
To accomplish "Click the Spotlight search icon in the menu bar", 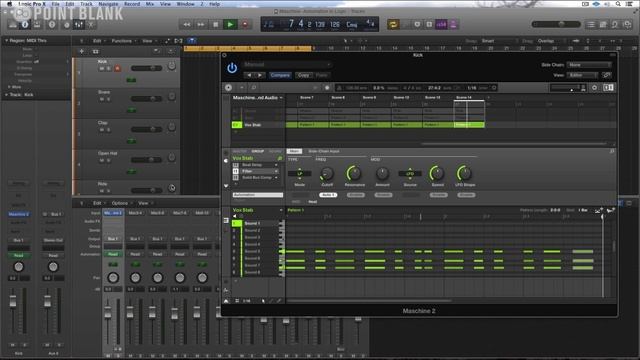I will pyautogui.click(x=618, y=4).
